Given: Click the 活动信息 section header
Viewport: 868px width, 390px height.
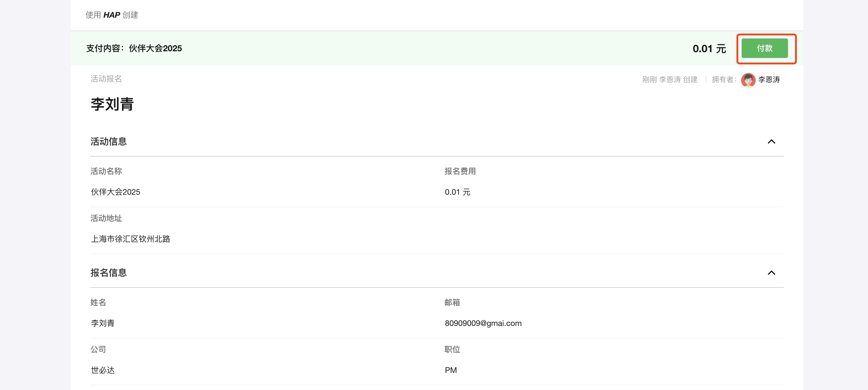Looking at the screenshot, I should point(109,142).
